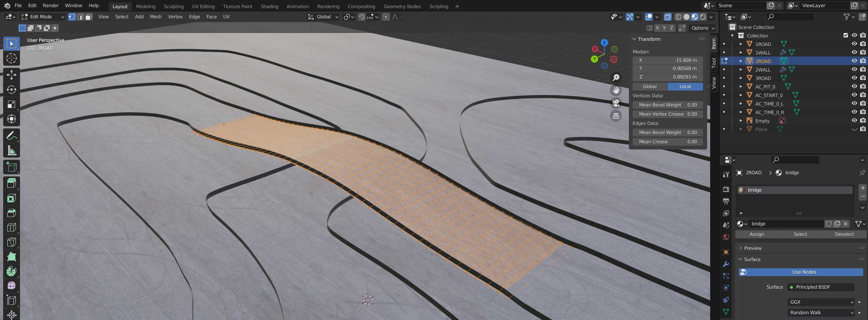Click the Assign material button

pos(757,234)
